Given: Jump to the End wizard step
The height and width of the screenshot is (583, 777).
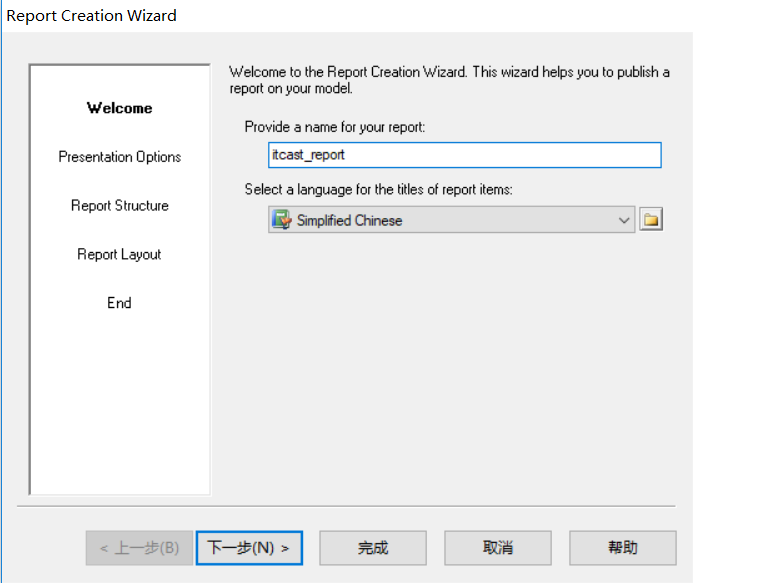Looking at the screenshot, I should [119, 303].
